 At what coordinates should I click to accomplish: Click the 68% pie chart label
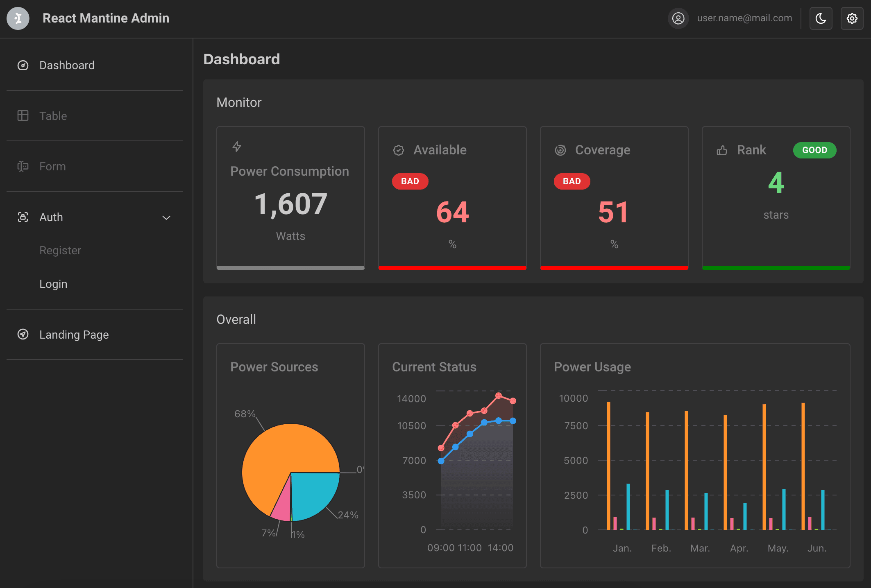pos(245,414)
